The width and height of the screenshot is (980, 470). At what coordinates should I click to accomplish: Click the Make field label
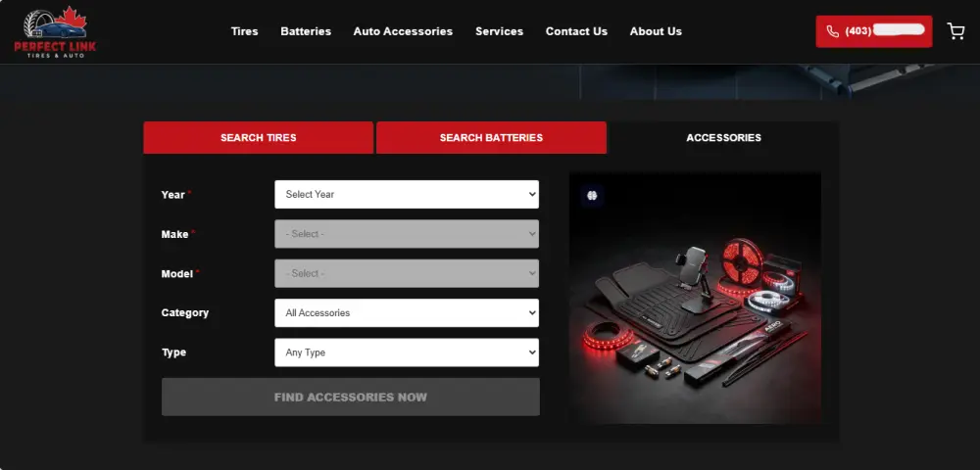coord(175,234)
